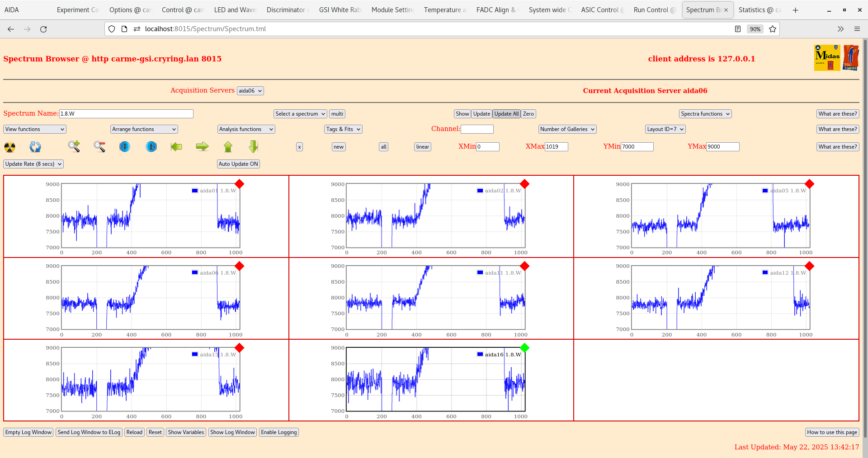Click the yellow radiation hazard icon
Image resolution: width=868 pixels, height=458 pixels.
(x=9, y=147)
